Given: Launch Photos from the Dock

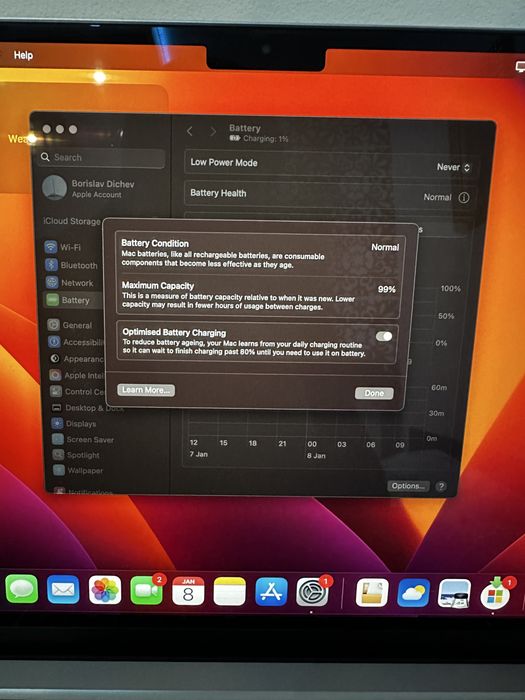Looking at the screenshot, I should click(x=104, y=590).
